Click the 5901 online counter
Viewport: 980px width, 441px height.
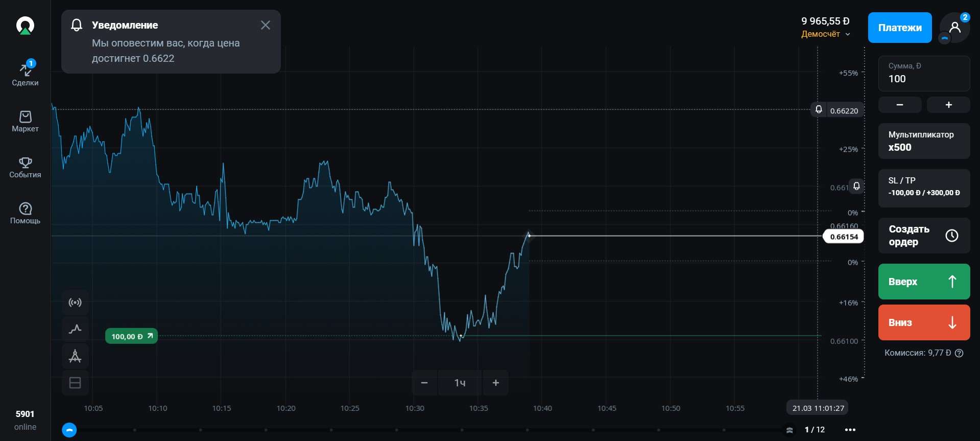(25, 420)
